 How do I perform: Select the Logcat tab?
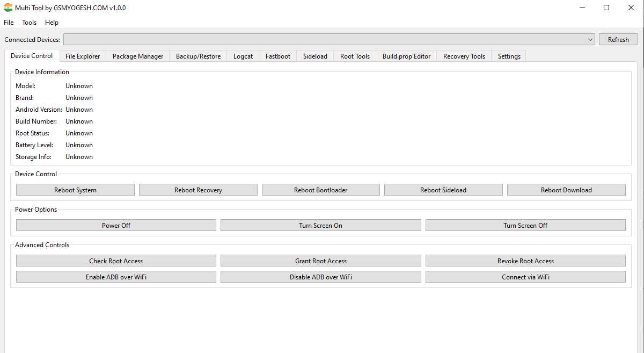243,56
